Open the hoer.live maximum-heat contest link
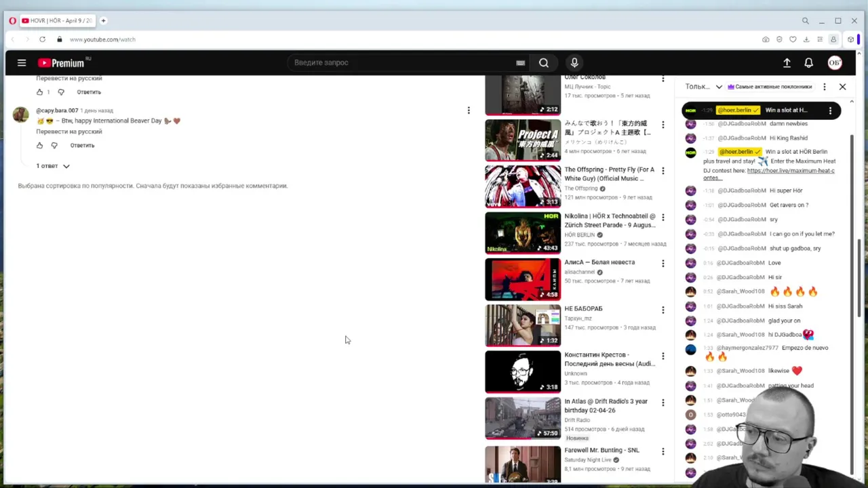This screenshot has width=868, height=488. click(x=769, y=174)
